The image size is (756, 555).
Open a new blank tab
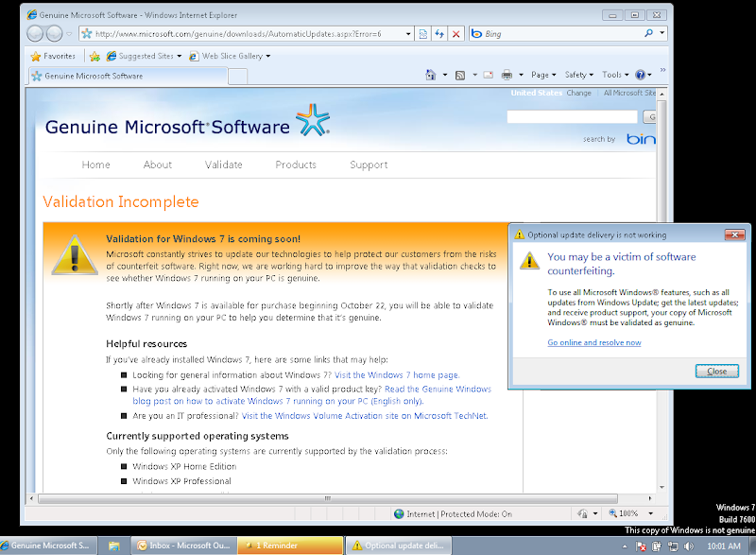pos(238,77)
